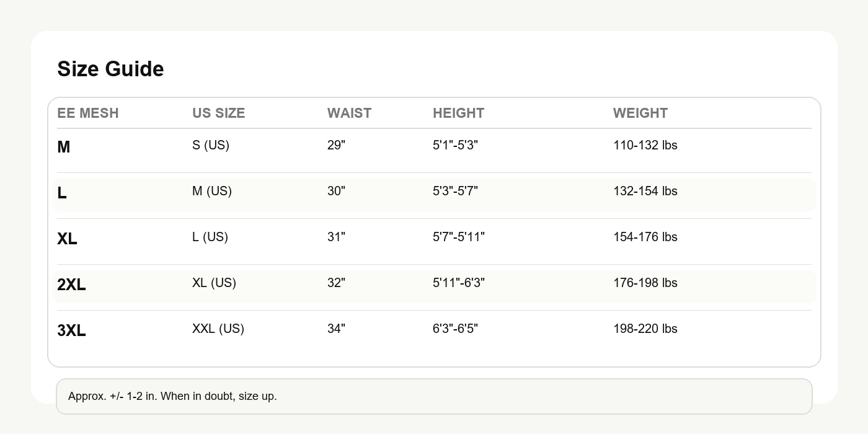The width and height of the screenshot is (868, 434).
Task: Click the HEIGHT column header
Action: tap(458, 113)
